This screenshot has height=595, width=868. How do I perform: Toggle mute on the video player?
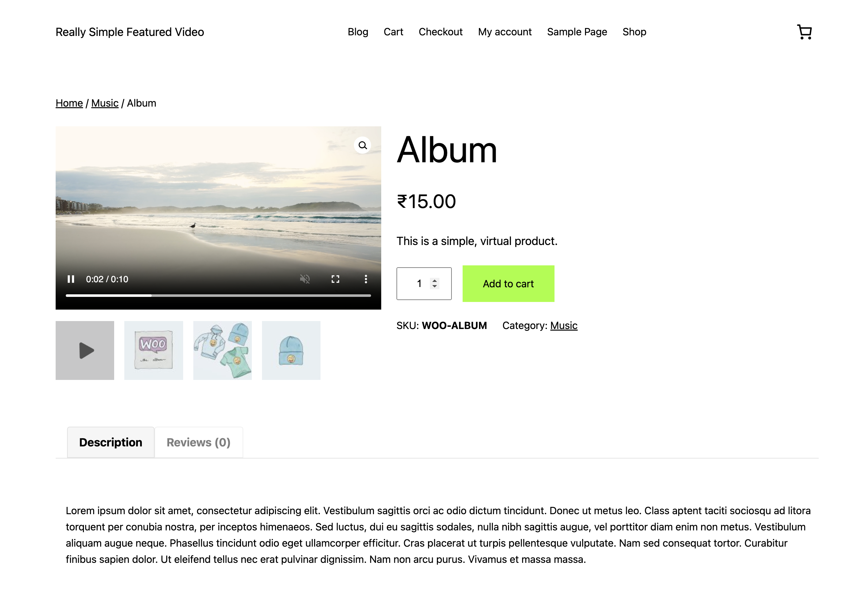point(305,278)
